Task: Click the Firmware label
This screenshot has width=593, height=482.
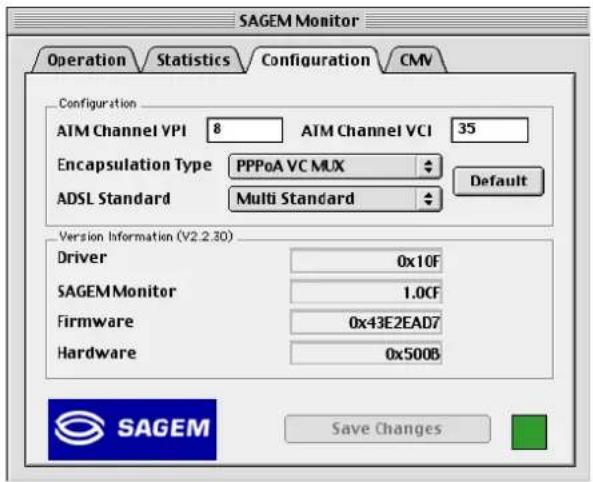Action: (95, 322)
